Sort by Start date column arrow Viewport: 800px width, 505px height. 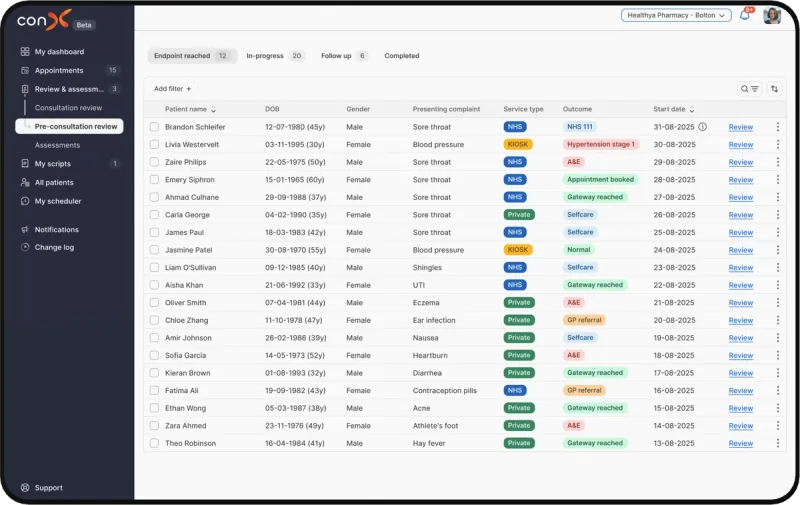click(x=692, y=109)
